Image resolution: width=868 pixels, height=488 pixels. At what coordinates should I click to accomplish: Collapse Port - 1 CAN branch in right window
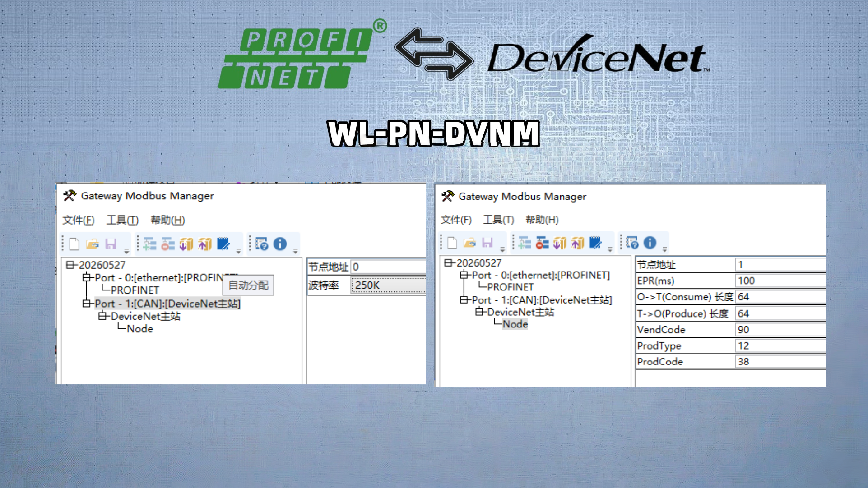[x=464, y=300]
